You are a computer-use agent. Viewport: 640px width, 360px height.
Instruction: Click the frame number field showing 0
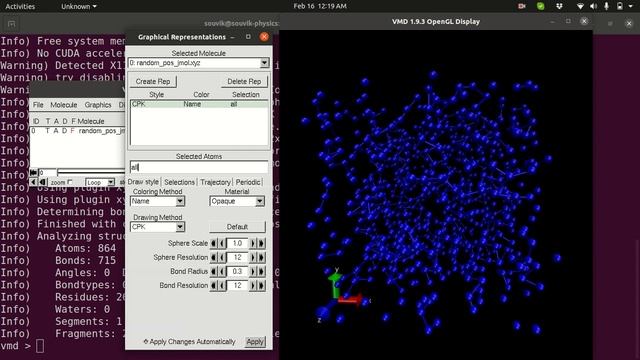coord(47,172)
